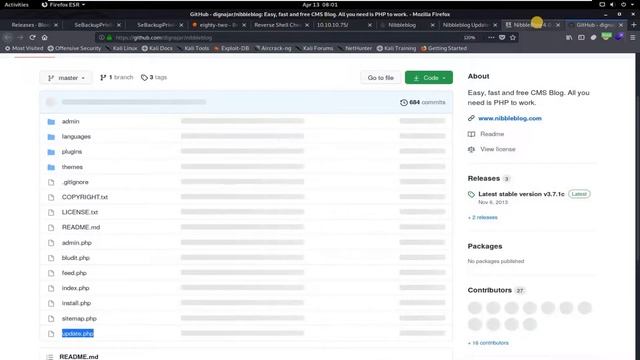Click the link icon beside www.nibbleblog.com
This screenshot has height=360, width=640.
pos(471,118)
